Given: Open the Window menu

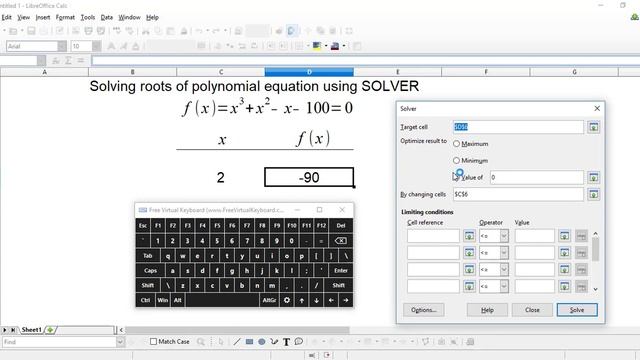Looking at the screenshot, I should (x=129, y=18).
